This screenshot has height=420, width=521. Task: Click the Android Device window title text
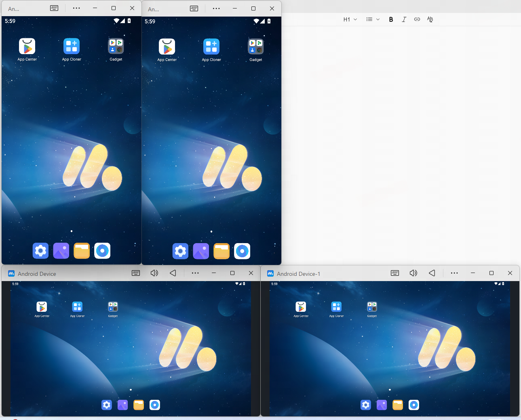37,274
